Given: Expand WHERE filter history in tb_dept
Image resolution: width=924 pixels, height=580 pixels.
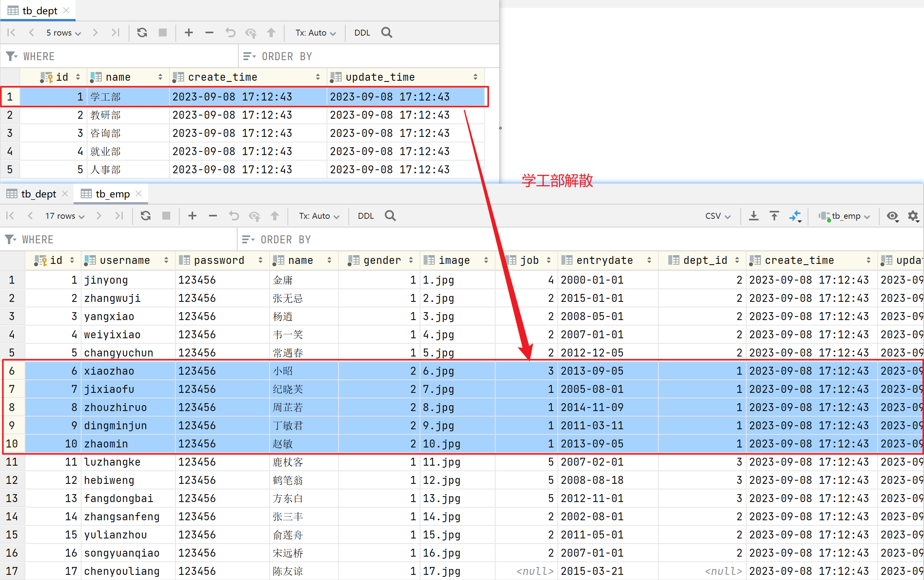Looking at the screenshot, I should click(x=12, y=56).
